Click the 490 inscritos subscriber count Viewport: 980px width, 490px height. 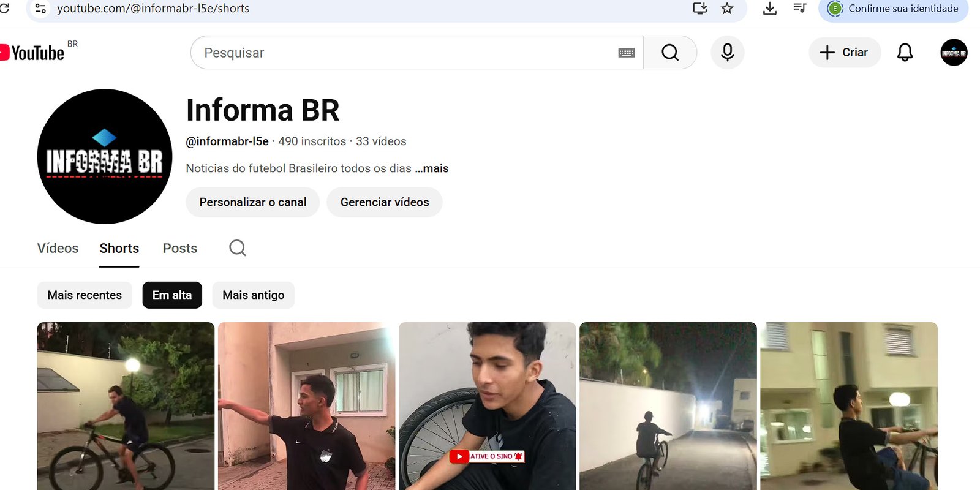(312, 141)
